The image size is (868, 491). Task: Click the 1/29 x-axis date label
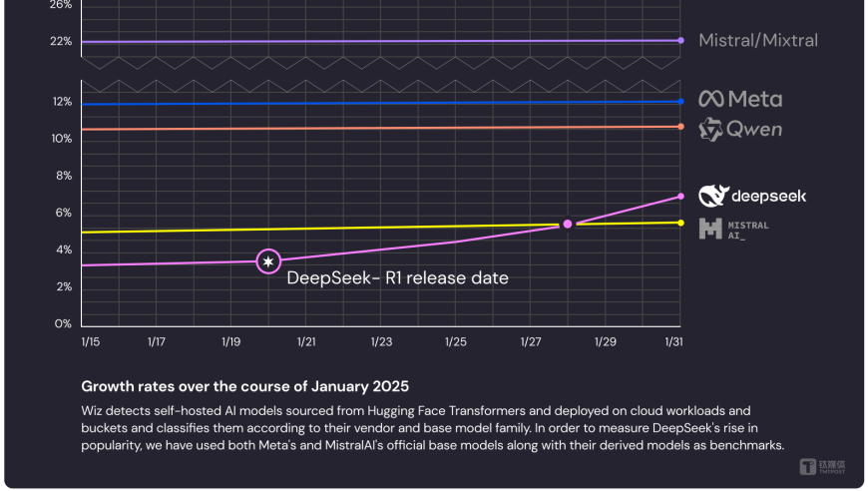click(605, 341)
